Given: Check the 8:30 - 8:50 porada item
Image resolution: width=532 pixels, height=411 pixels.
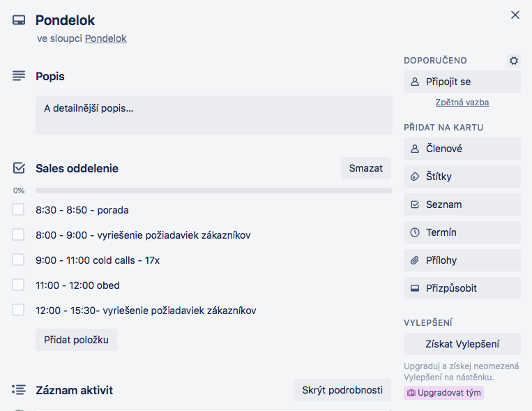Looking at the screenshot, I should (18, 209).
